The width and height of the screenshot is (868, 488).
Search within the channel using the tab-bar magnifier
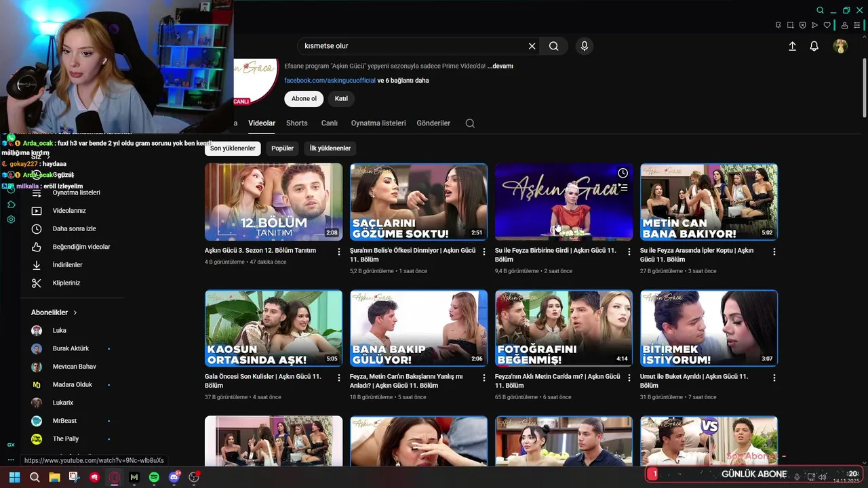470,123
